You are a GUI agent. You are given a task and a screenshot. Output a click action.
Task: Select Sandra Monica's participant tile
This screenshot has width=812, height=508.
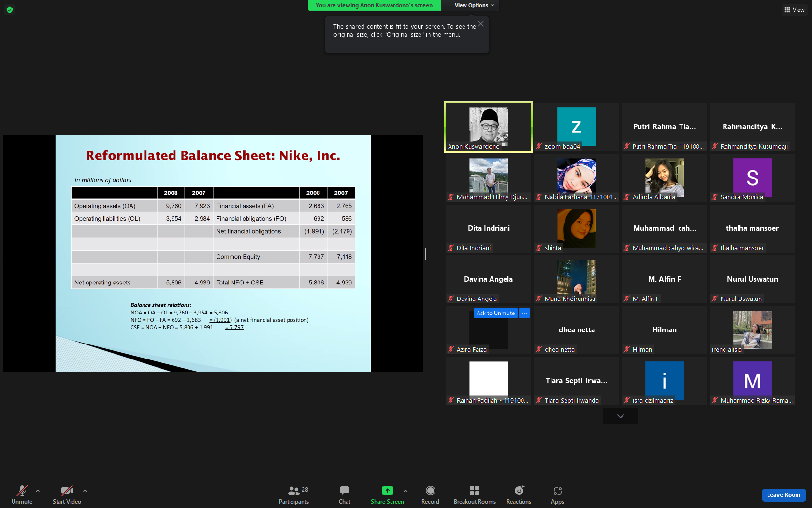[753, 178]
